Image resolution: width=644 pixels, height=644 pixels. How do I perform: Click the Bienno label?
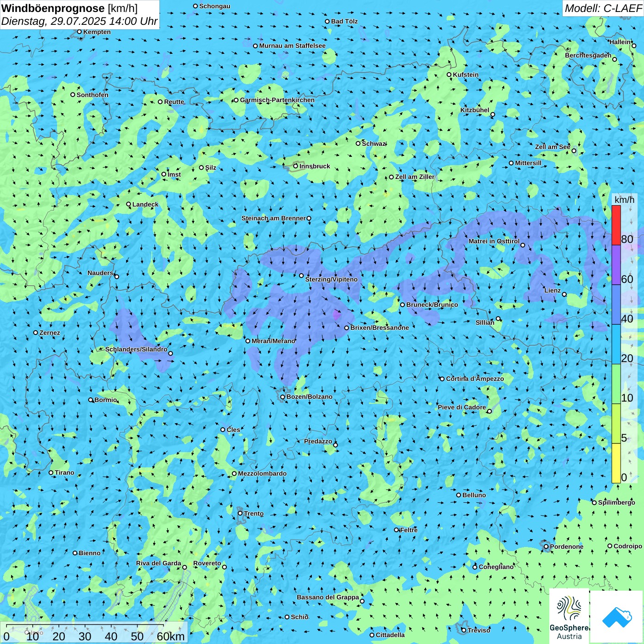click(89, 553)
